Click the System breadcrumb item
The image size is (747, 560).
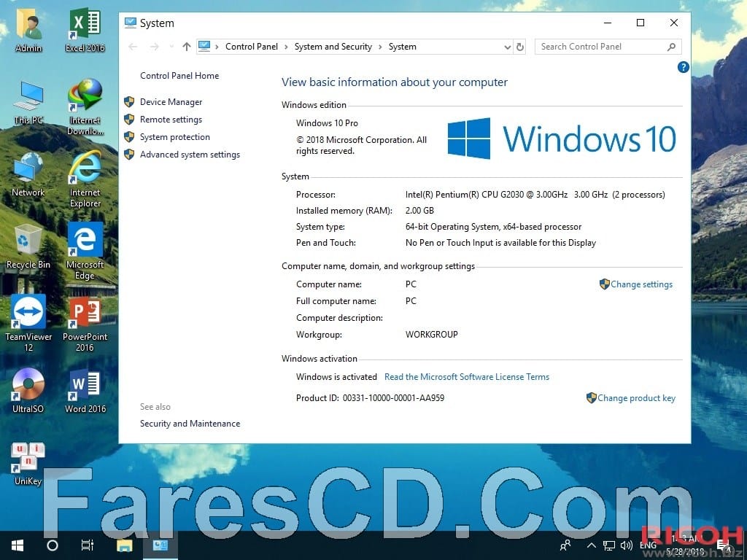402,47
